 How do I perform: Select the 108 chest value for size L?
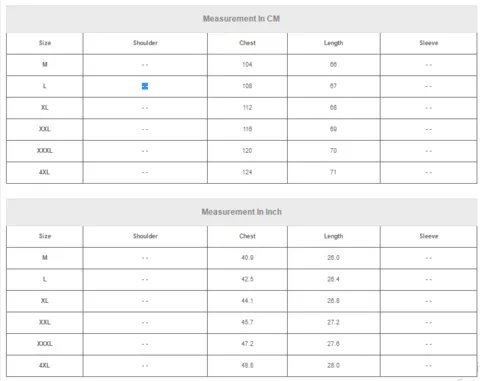(x=247, y=86)
